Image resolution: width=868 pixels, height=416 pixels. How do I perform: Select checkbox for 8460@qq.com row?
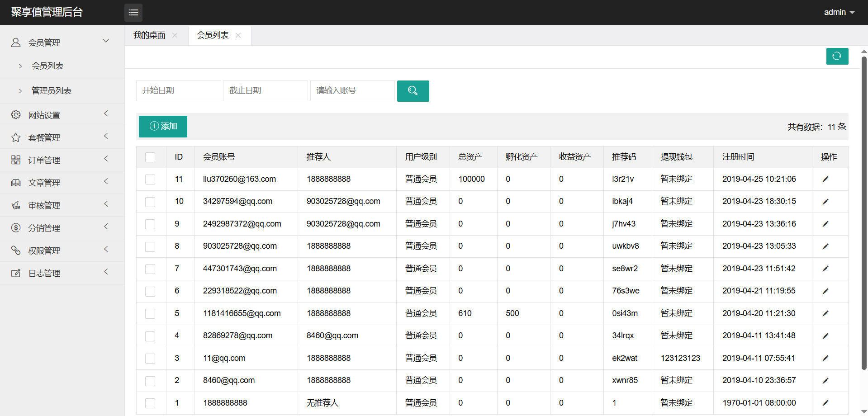[x=150, y=381]
